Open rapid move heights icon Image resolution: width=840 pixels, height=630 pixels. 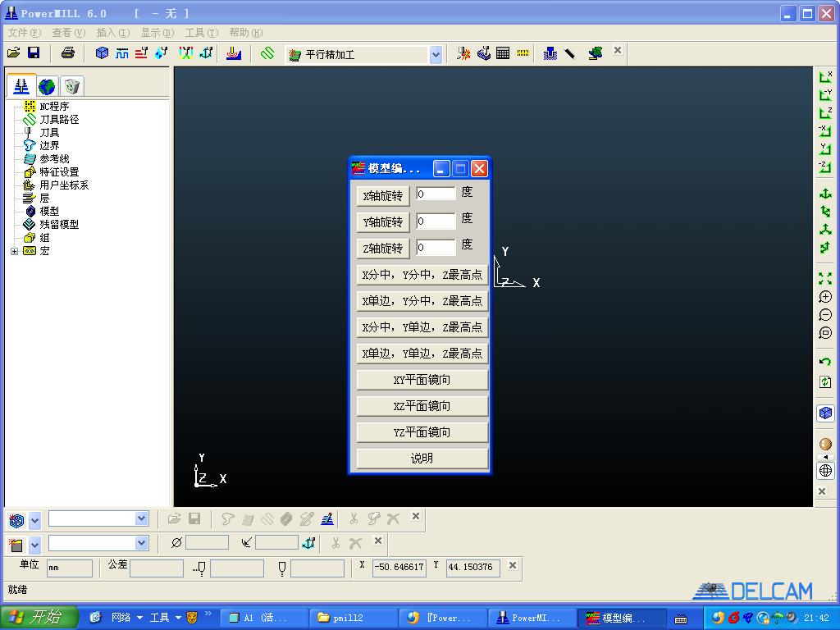pos(141,52)
